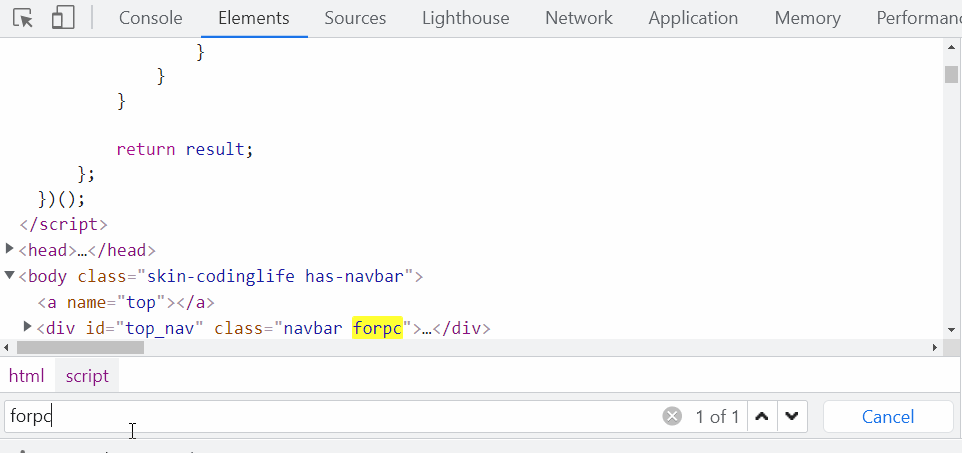Click the vertical scrollbar up arrow
Viewport: 962px width, 453px height.
(x=952, y=47)
